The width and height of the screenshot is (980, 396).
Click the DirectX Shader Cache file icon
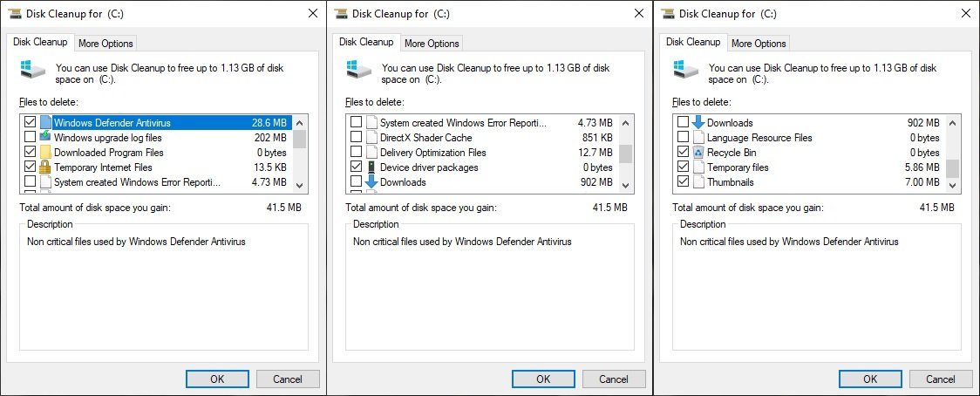point(371,138)
